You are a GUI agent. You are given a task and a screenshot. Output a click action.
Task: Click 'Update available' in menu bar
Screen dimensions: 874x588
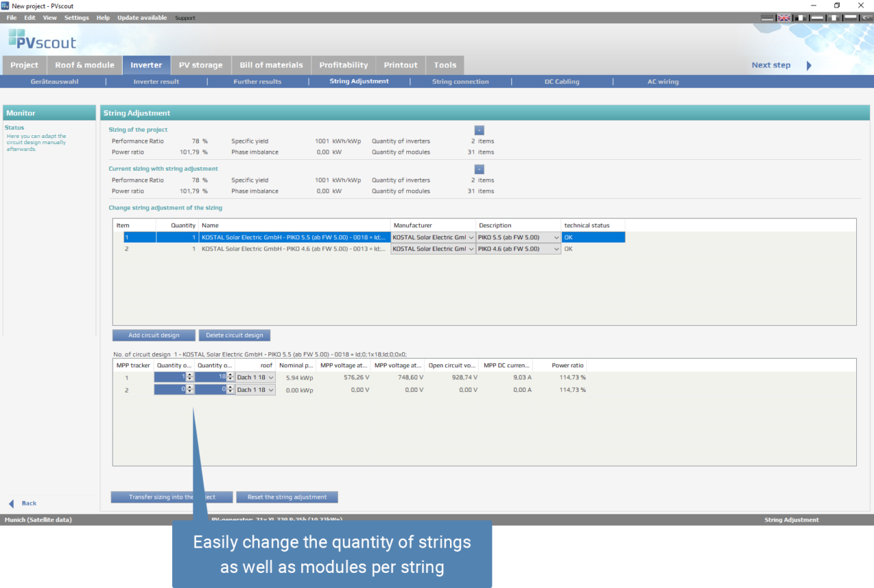tap(142, 18)
